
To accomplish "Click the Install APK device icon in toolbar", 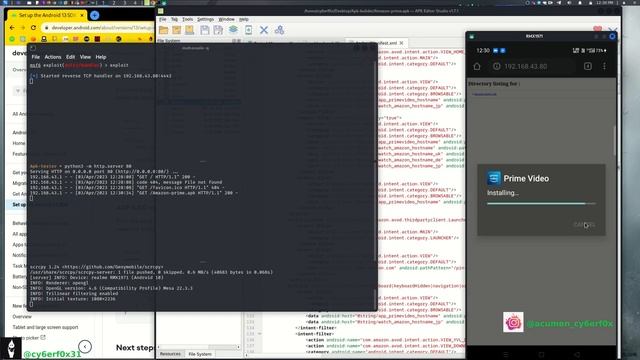I will coord(249,30).
